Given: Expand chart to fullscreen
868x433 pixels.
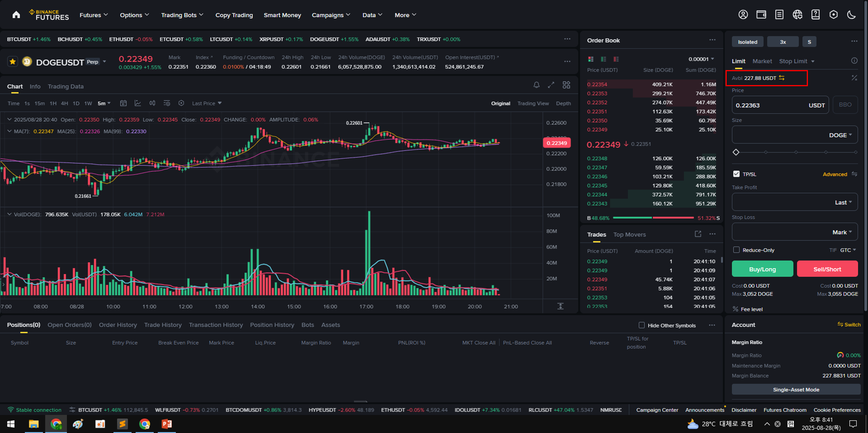Looking at the screenshot, I should pos(551,85).
